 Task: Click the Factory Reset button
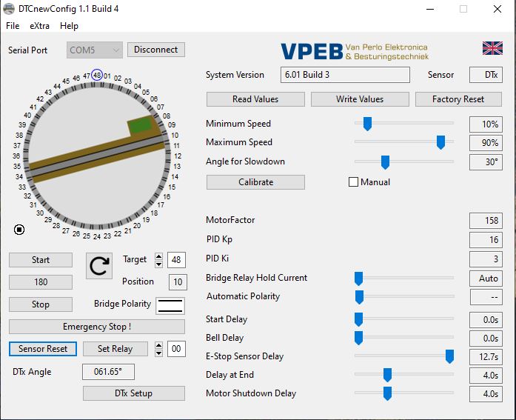coord(458,99)
